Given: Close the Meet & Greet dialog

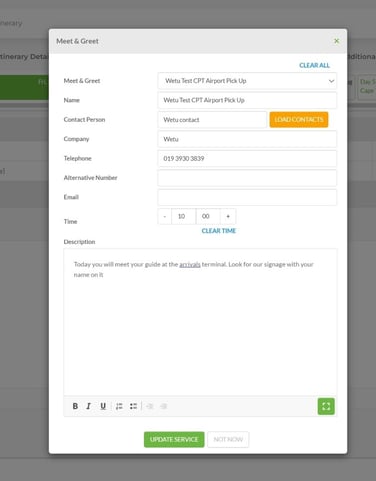Looking at the screenshot, I should coord(337,41).
